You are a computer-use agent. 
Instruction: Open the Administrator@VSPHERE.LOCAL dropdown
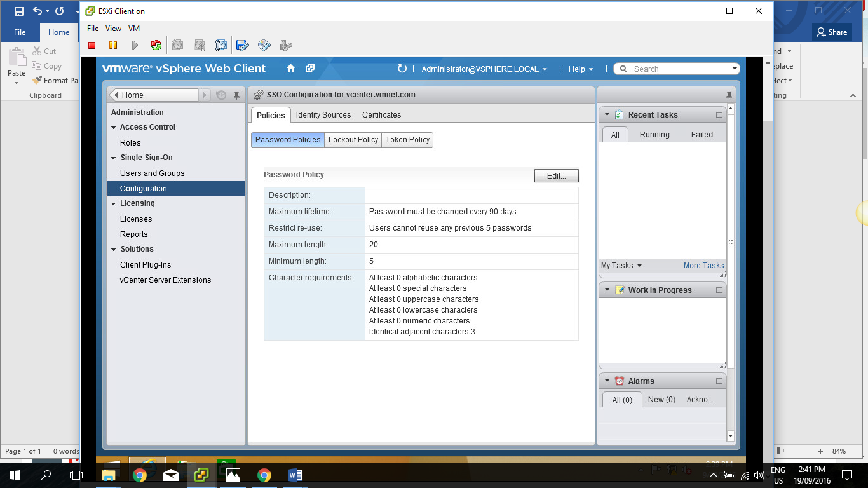(x=485, y=69)
